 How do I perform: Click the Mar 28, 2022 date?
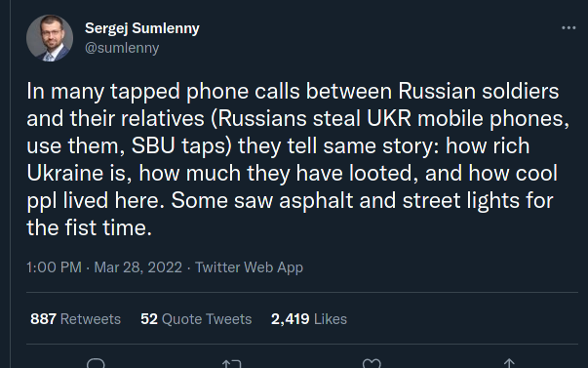[138, 267]
